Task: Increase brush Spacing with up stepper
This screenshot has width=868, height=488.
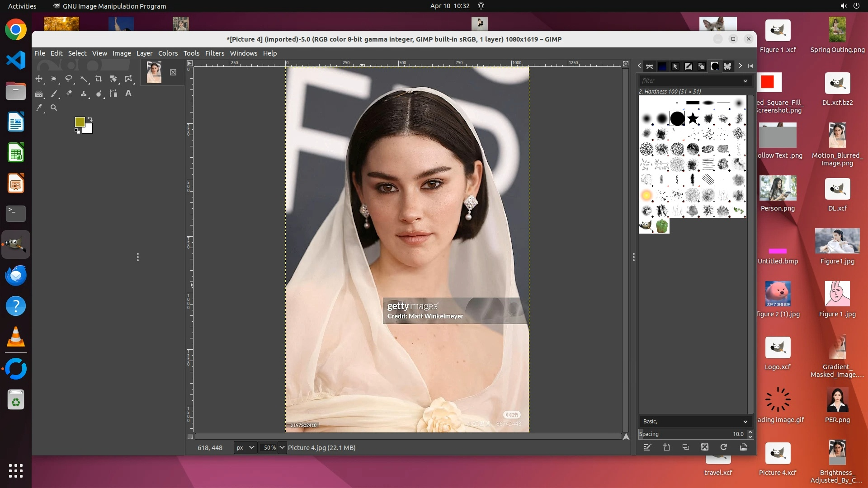Action: pos(750,432)
